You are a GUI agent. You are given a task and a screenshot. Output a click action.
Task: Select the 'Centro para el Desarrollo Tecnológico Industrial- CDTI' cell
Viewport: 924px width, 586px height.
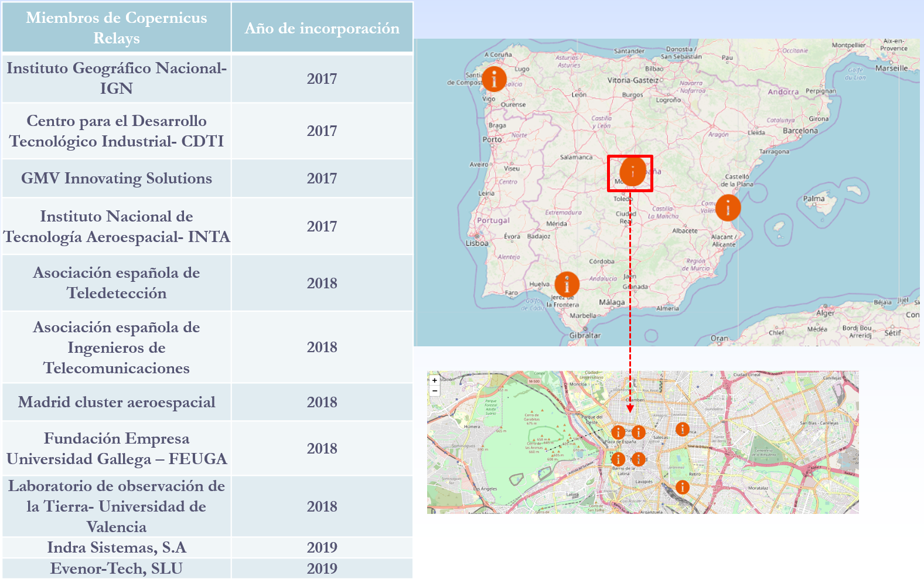click(117, 131)
